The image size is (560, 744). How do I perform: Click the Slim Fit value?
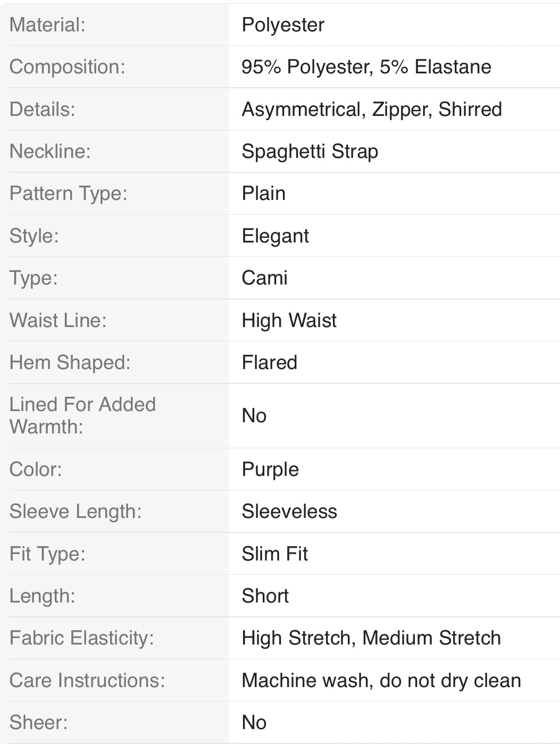click(275, 554)
